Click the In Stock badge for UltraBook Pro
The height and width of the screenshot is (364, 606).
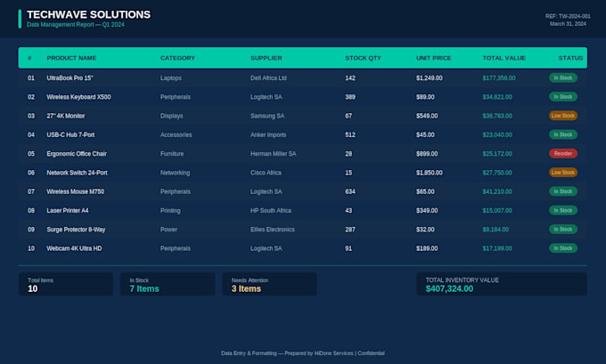point(563,78)
